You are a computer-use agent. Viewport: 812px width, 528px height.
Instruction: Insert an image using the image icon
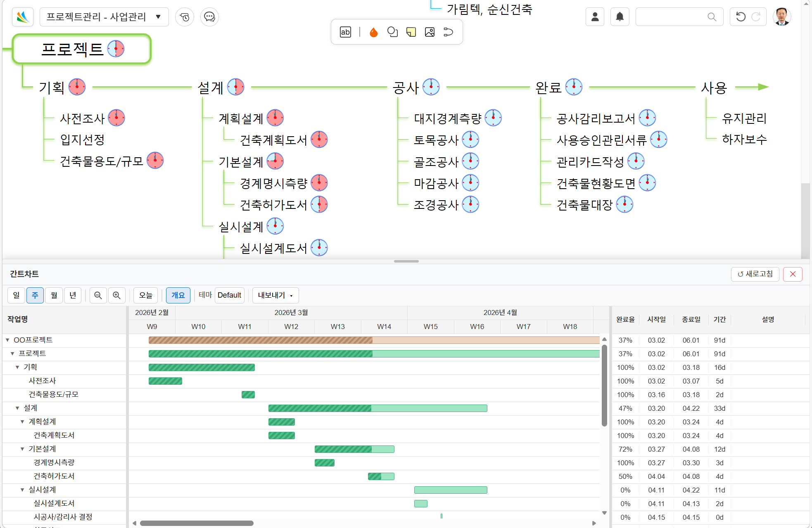click(x=430, y=32)
